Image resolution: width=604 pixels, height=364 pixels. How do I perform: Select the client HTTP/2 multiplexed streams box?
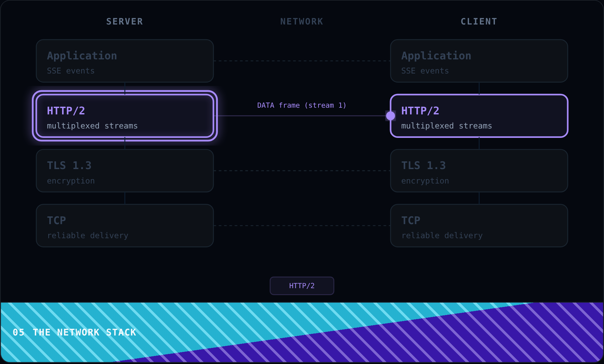pos(479,116)
